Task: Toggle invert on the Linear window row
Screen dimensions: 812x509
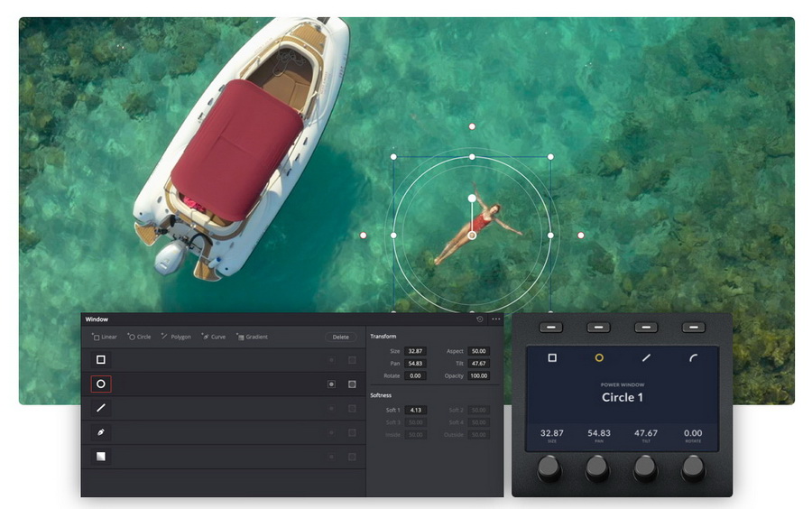Action: point(331,360)
